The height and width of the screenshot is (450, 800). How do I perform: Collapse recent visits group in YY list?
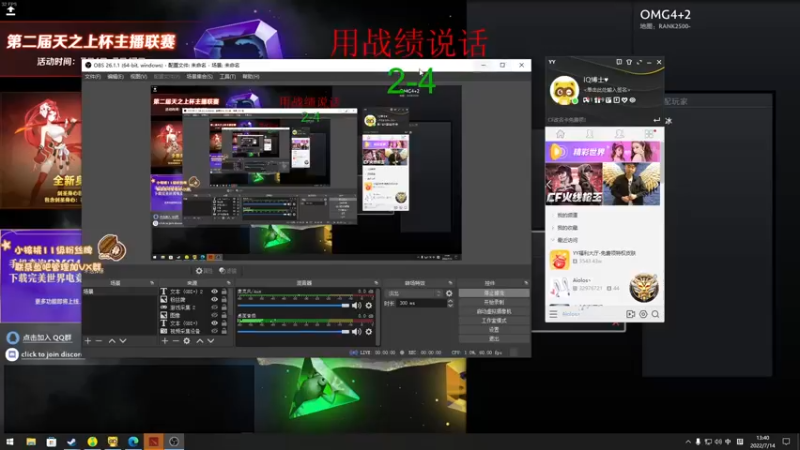tap(553, 240)
